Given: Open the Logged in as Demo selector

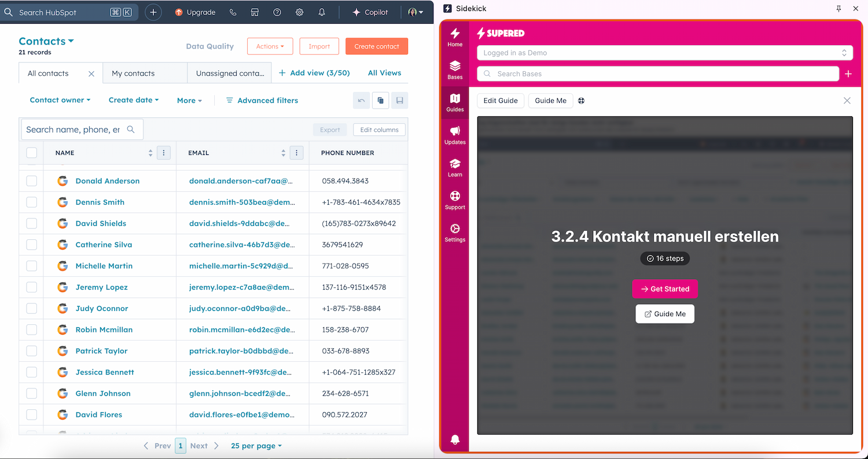Looking at the screenshot, I should pyautogui.click(x=665, y=53).
